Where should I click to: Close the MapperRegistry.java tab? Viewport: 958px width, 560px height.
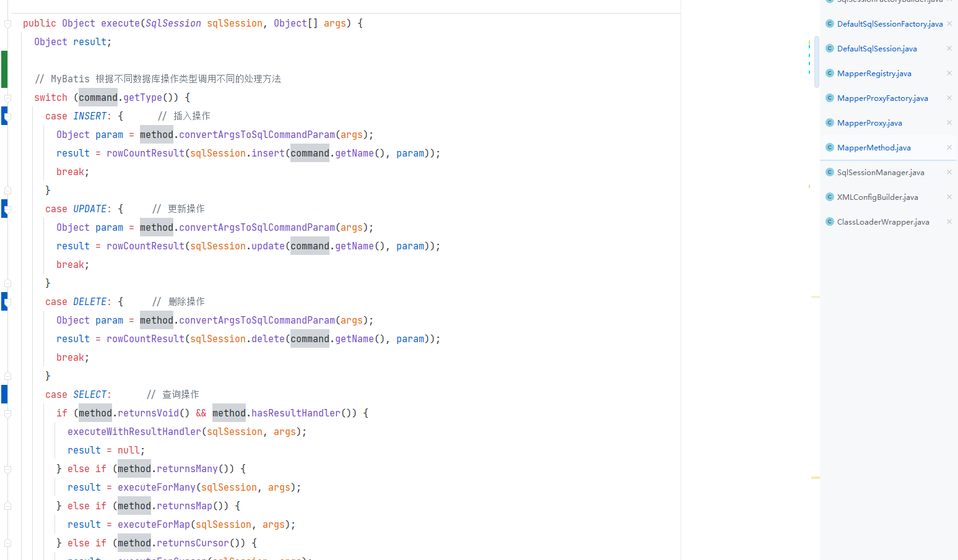[949, 73]
